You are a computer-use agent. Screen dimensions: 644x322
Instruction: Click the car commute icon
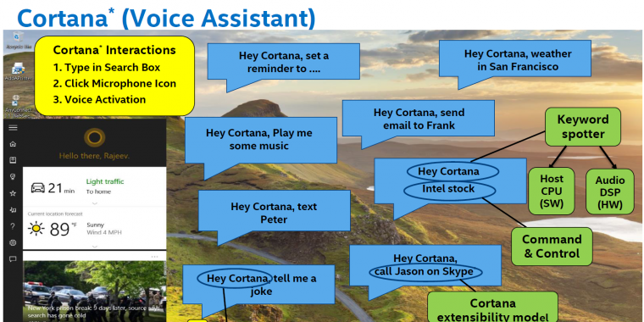tap(38, 188)
